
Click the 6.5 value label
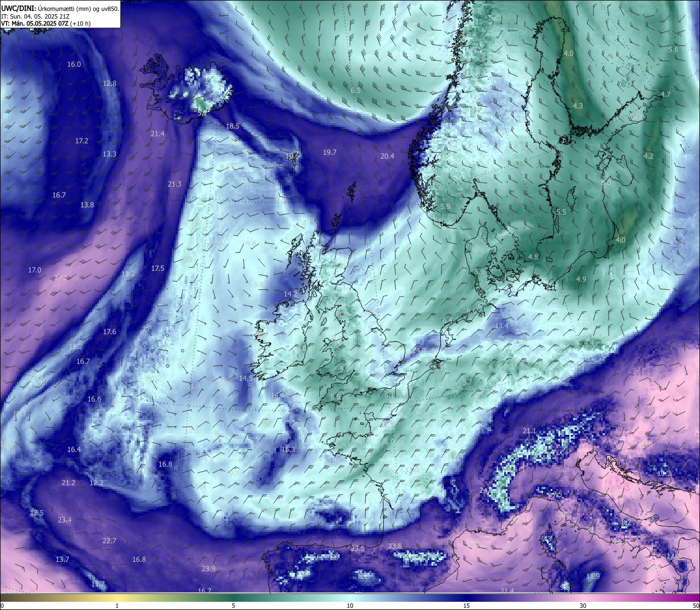(355, 90)
